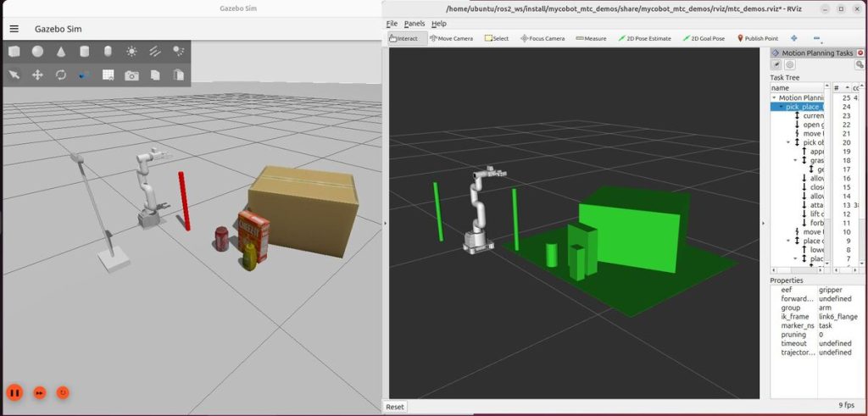The image size is (868, 416).
Task: Add a cylinder shape to the scene
Action: pyautogui.click(x=85, y=52)
